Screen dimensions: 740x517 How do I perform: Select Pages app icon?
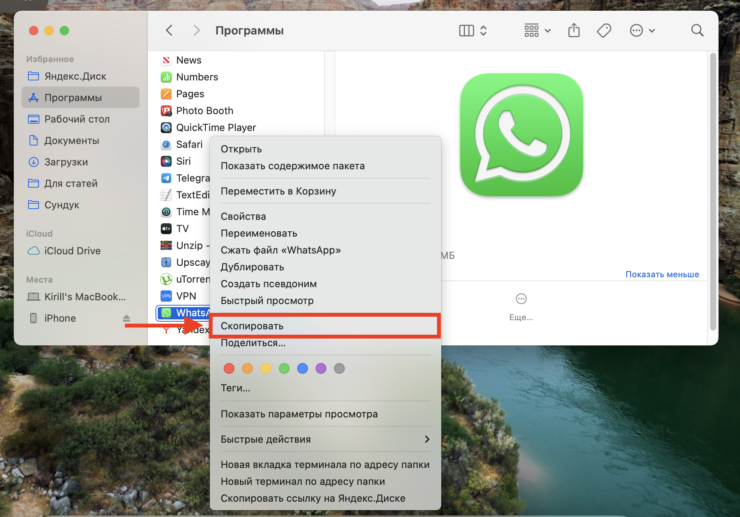[166, 94]
